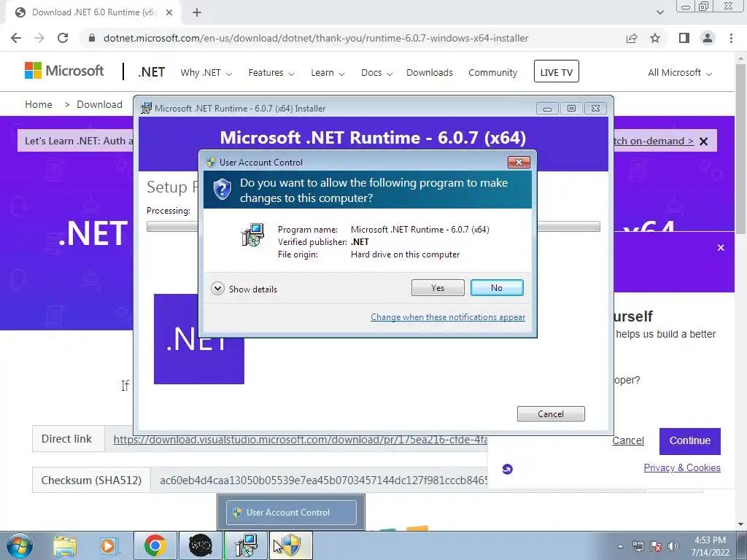
Task: Go to Home breadcrumb
Action: click(39, 104)
